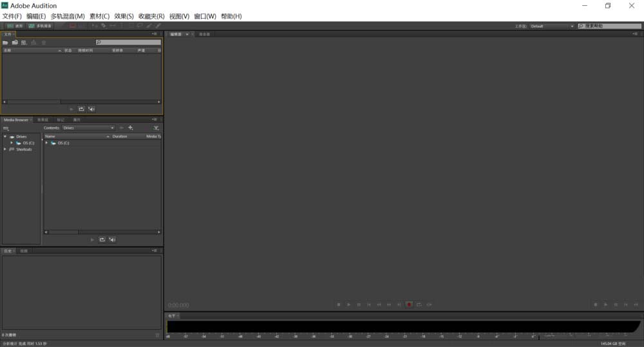
Task: Click the Media Browser horizontal scrollbar
Action: [x=102, y=232]
